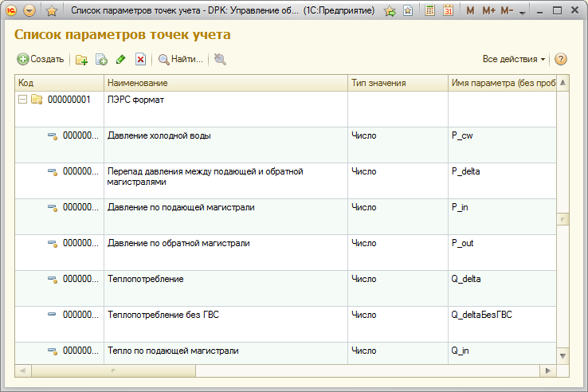Mark item for deletion with red X icon
Viewport: 588px width, 392px height.
coord(140,59)
